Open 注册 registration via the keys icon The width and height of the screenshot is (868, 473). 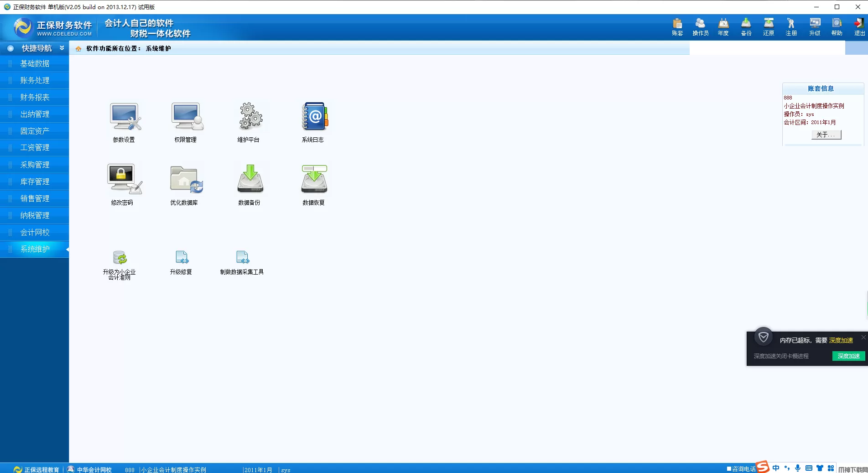791,26
